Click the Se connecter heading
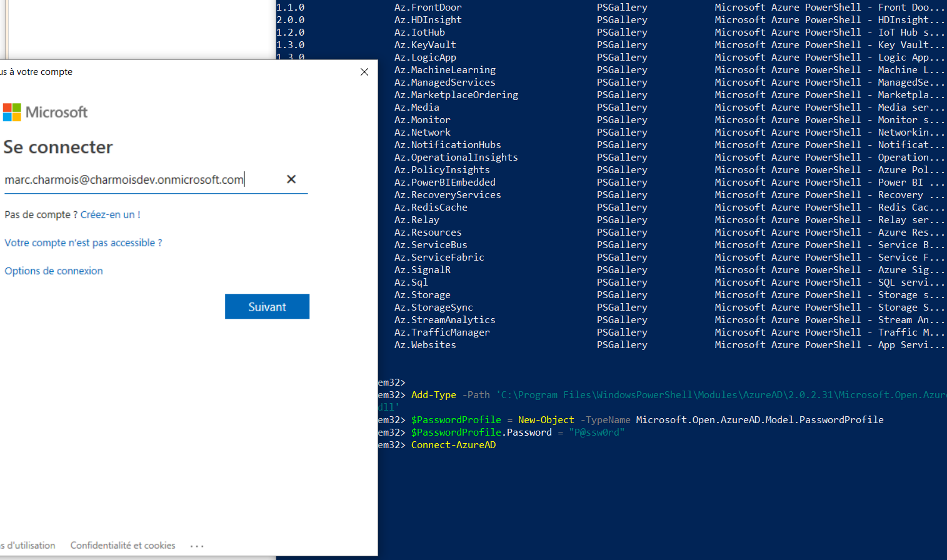Screen dimensions: 947x560 [x=58, y=147]
